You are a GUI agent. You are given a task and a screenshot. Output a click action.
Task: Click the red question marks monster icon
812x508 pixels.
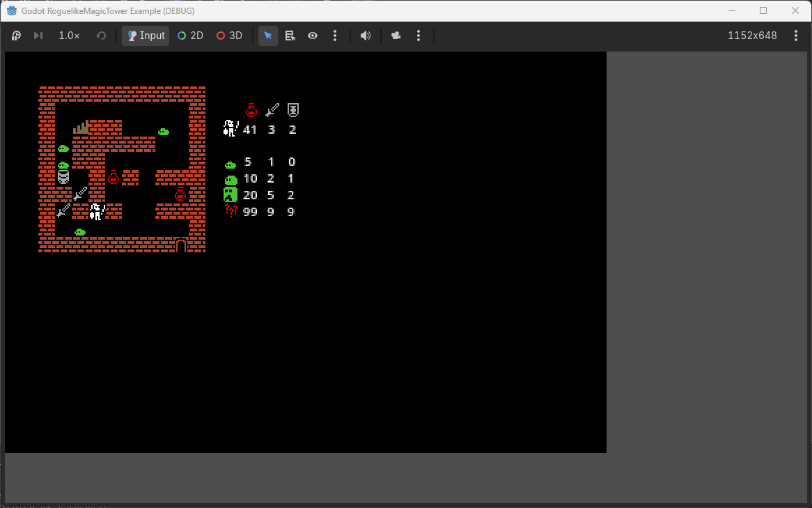pos(231,210)
